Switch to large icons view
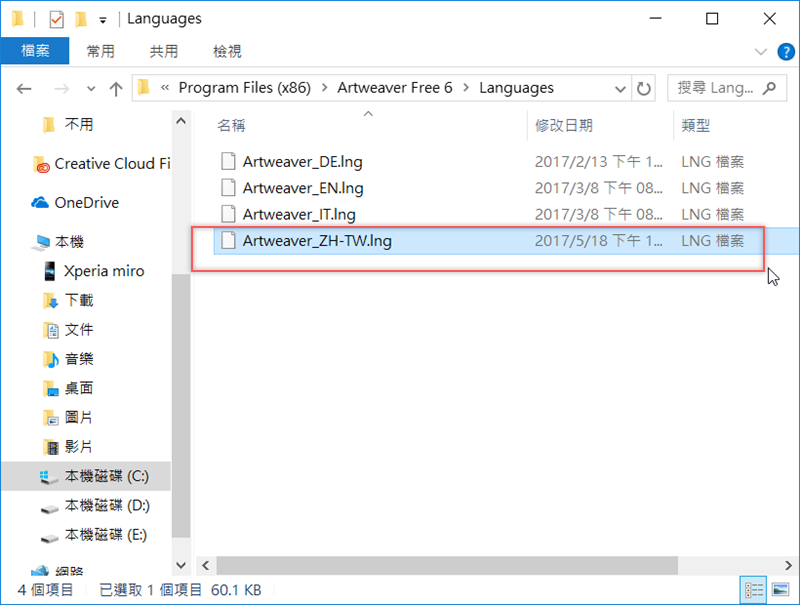 pos(781,590)
